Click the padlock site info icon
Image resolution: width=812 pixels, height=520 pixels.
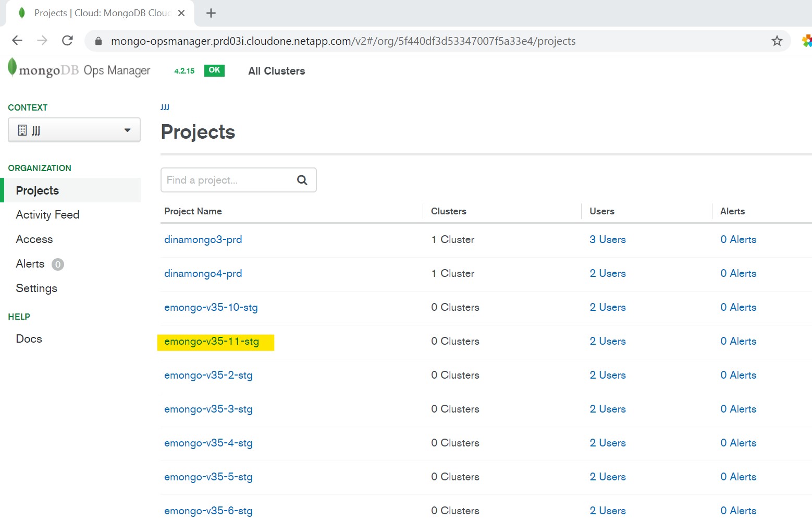(98, 41)
